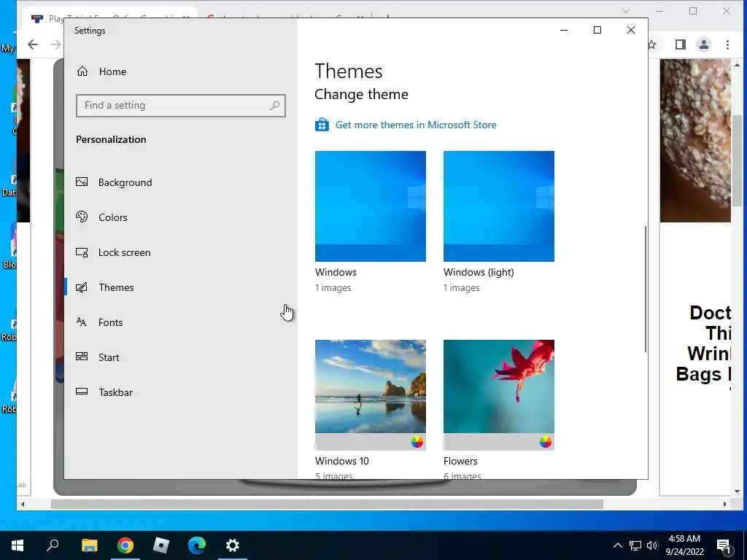Click the Find a setting search box
The width and height of the screenshot is (747, 560).
point(181,106)
